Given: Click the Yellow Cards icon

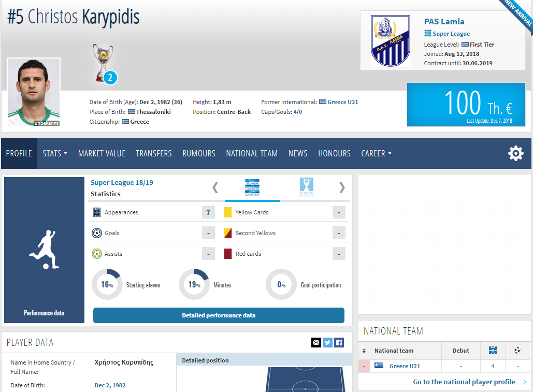Looking at the screenshot, I should coord(228,212).
